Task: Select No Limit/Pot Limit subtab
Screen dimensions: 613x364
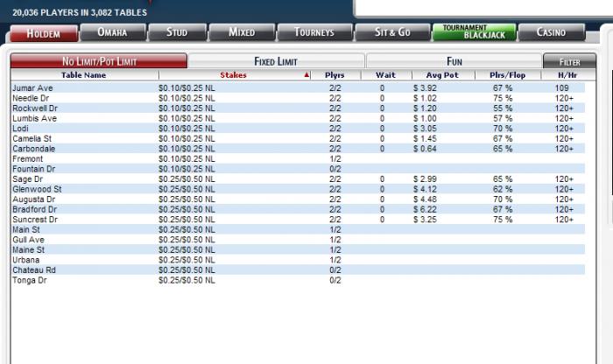Action: (99, 61)
